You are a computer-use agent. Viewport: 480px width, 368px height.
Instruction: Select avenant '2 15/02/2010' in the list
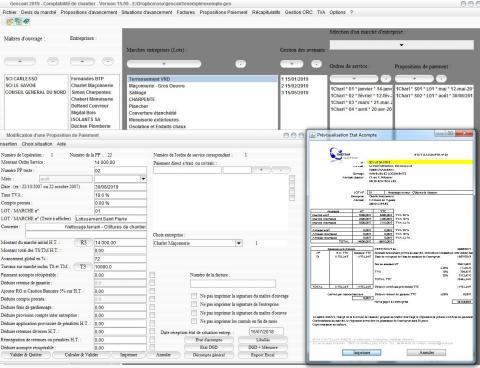(x=295, y=86)
